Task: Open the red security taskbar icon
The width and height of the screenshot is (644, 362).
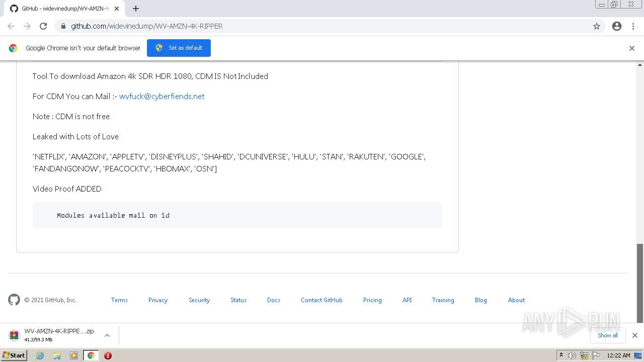Action: [x=108, y=355]
